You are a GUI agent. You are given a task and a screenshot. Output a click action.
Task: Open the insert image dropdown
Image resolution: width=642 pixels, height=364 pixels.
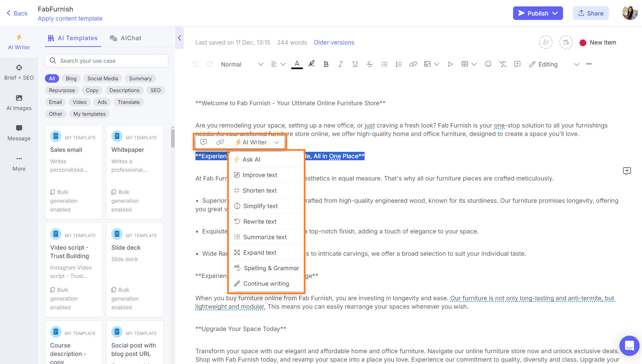pos(431,64)
